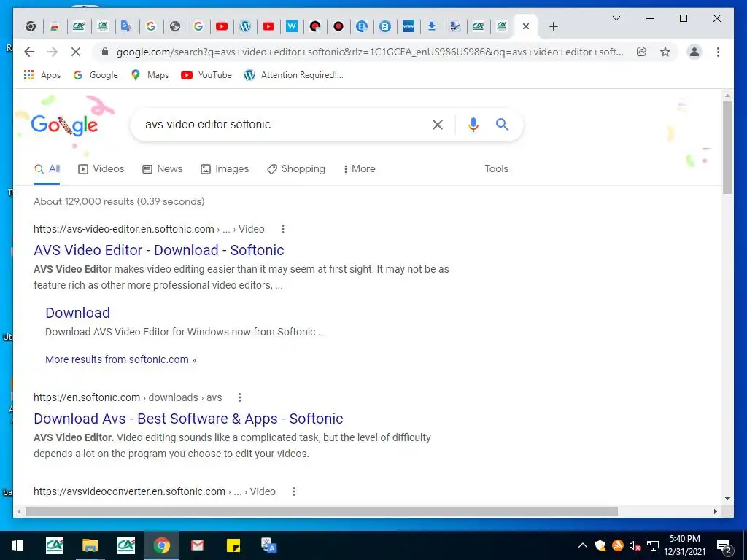This screenshot has width=747, height=560.
Task: Open options for en.softonic.com downloads result
Action: pos(240,397)
